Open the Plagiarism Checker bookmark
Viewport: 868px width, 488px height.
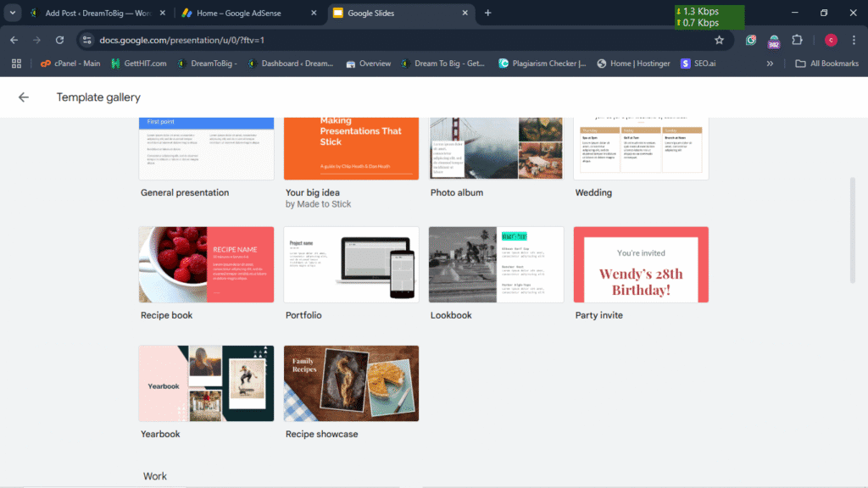(542, 64)
